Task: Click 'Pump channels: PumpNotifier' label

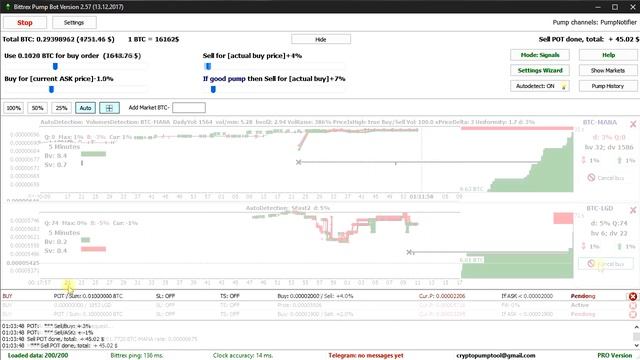Action: [594, 22]
